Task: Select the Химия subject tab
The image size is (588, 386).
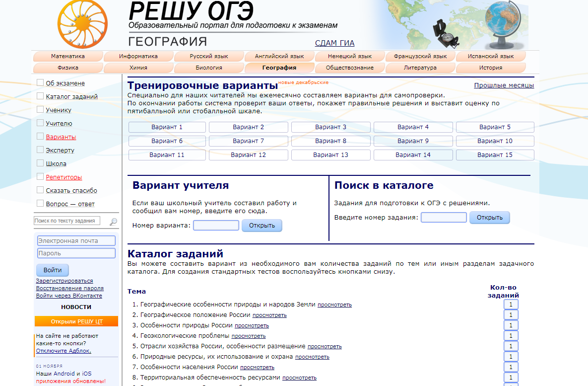Action: [138, 68]
